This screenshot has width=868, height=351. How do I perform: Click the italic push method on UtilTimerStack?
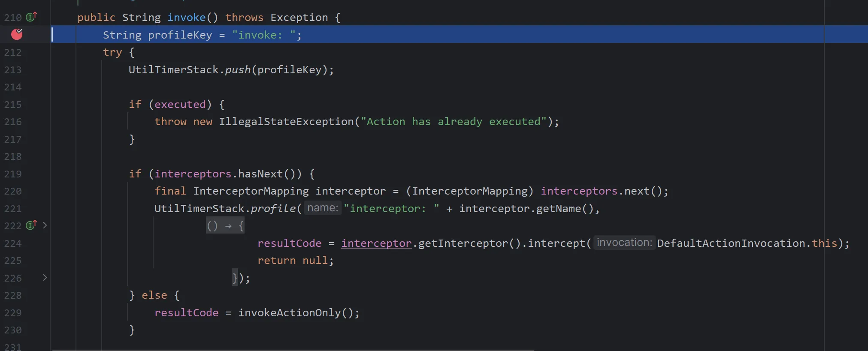coord(238,70)
